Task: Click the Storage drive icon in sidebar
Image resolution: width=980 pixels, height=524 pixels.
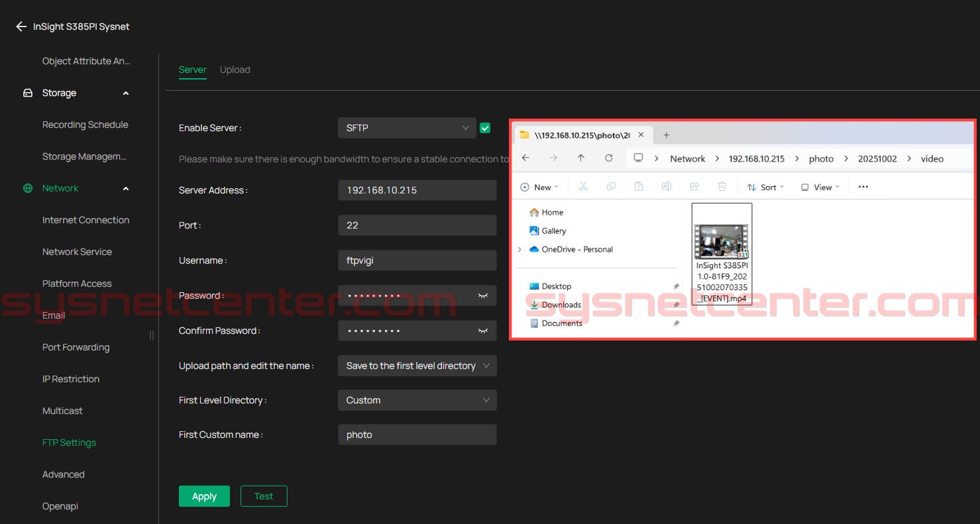Action: [28, 93]
